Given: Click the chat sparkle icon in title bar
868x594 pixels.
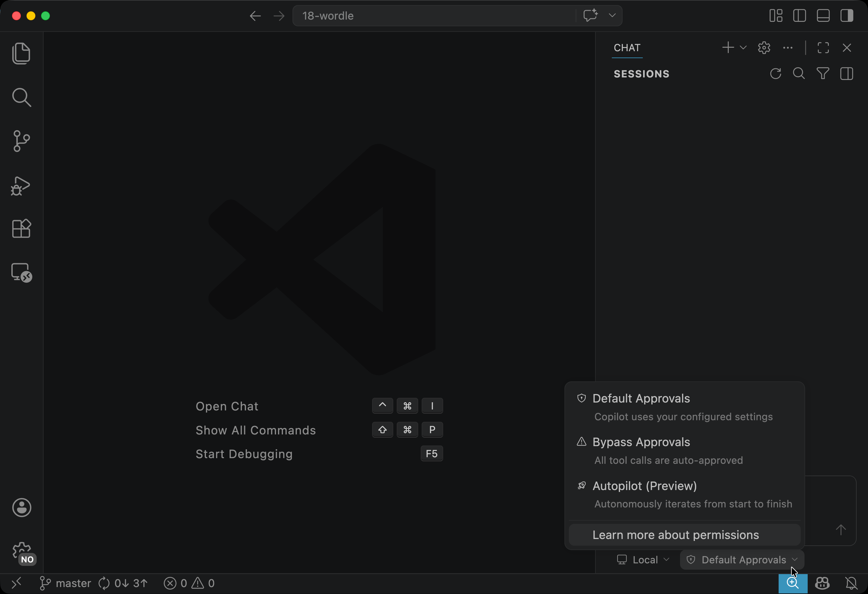Looking at the screenshot, I should pyautogui.click(x=590, y=15).
